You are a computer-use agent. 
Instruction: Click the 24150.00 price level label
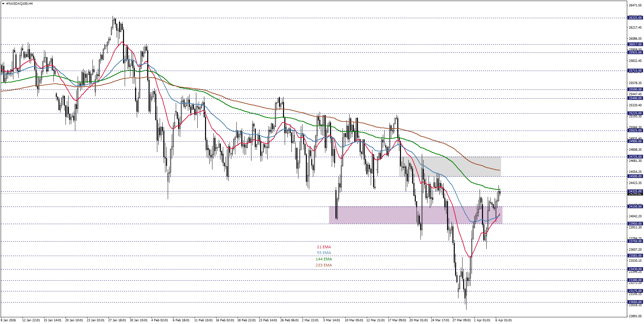[635, 207]
